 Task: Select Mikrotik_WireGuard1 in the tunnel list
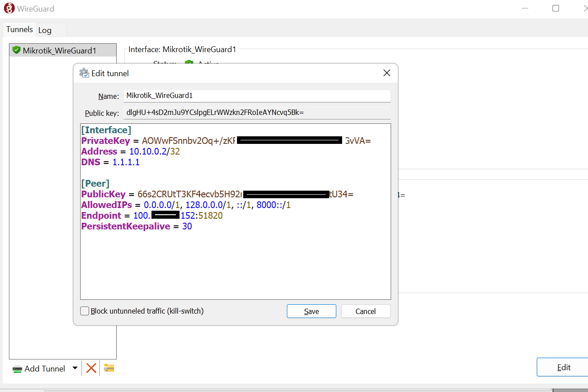[62, 50]
